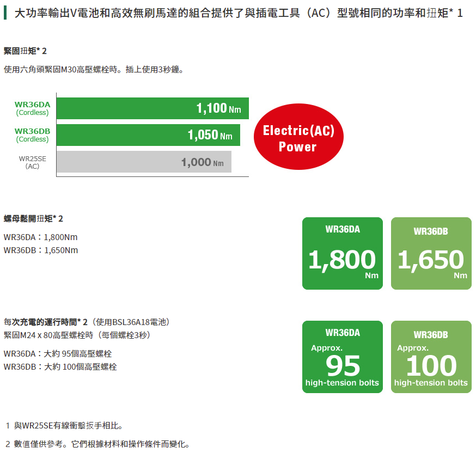Click the dark green WR36DA 1,800 Nm badge

tap(342, 253)
